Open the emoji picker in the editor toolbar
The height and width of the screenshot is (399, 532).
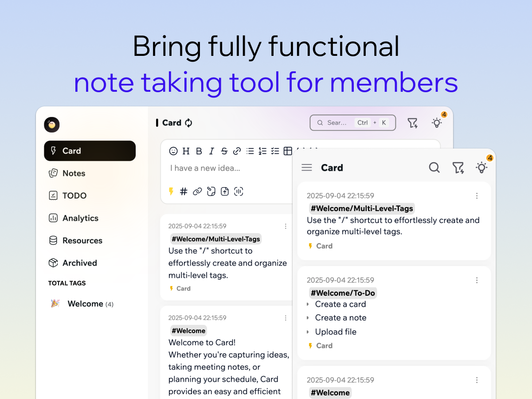(173, 151)
